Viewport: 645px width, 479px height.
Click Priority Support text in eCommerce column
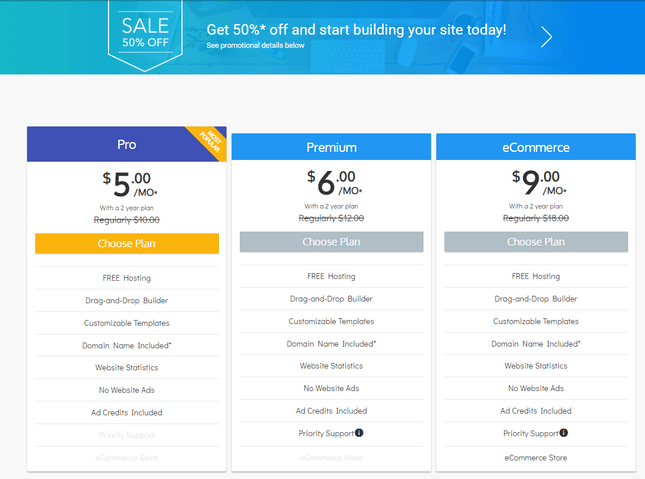[x=531, y=433]
